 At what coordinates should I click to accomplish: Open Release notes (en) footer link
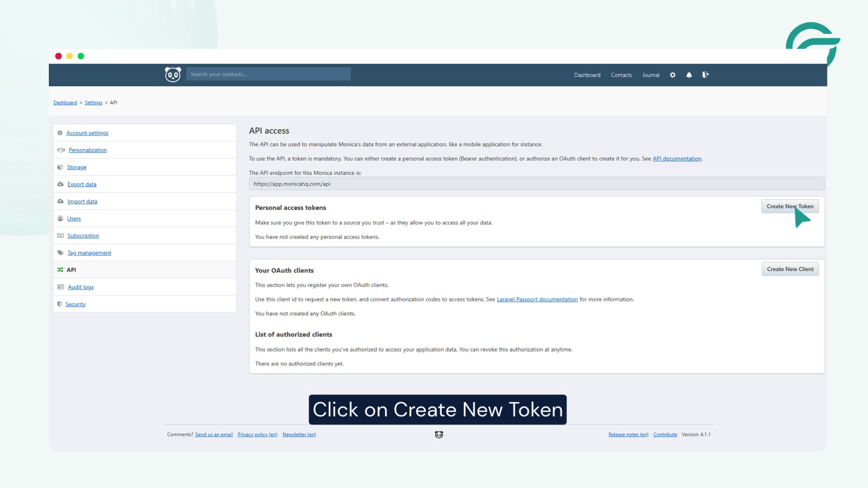point(628,435)
